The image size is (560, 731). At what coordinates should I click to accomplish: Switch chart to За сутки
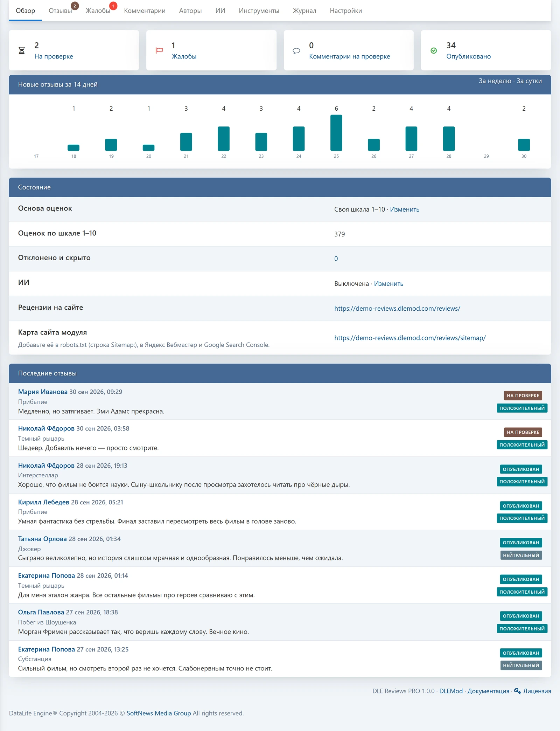pos(529,81)
